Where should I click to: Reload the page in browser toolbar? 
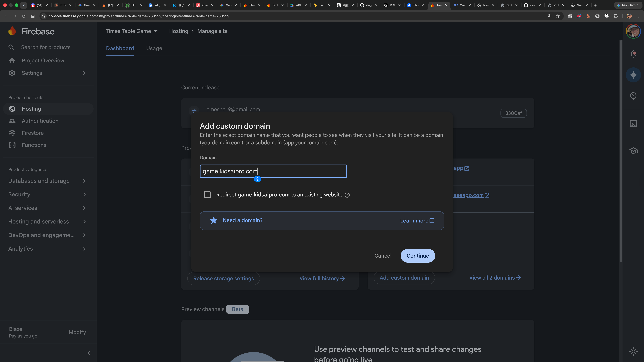(x=24, y=16)
